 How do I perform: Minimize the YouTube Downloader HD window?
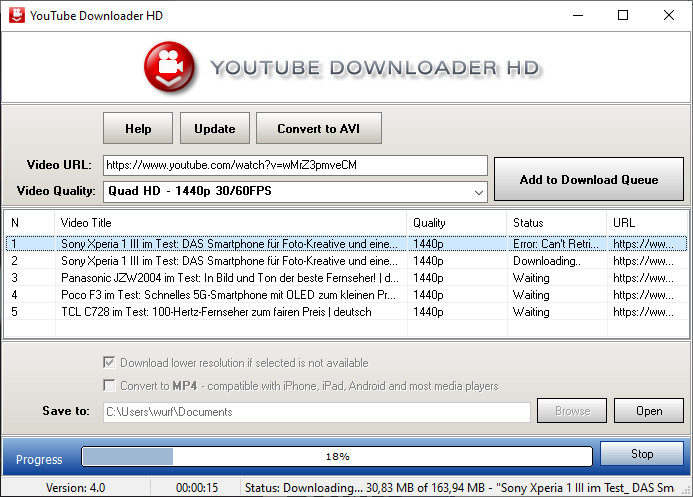(x=577, y=15)
